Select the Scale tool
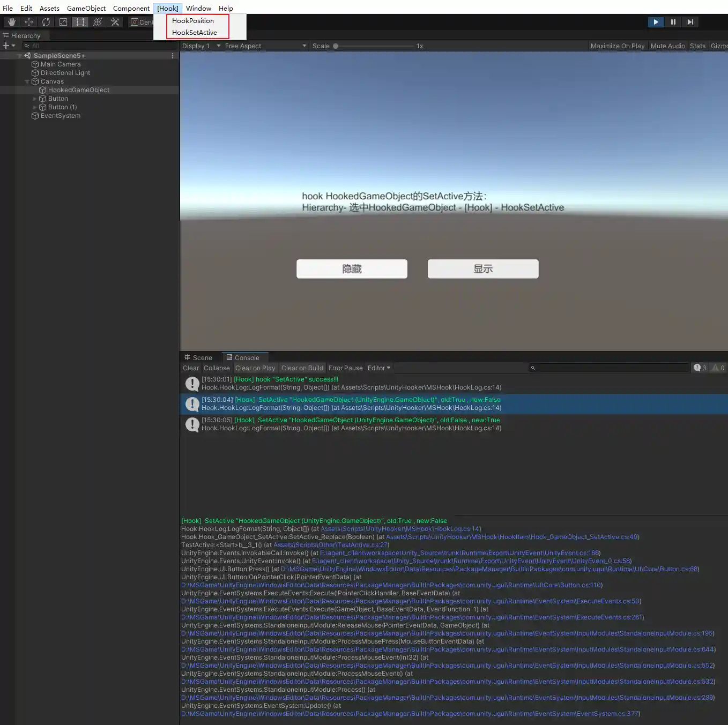 tap(63, 22)
